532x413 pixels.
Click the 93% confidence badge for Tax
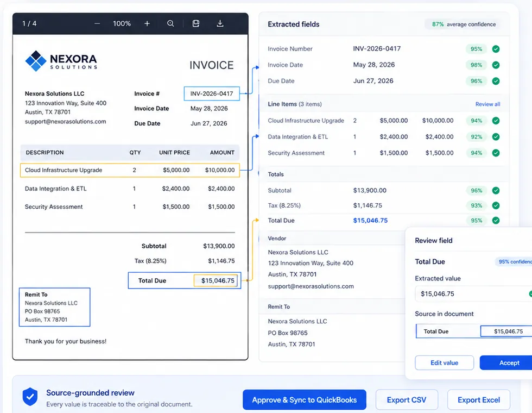tap(476, 205)
